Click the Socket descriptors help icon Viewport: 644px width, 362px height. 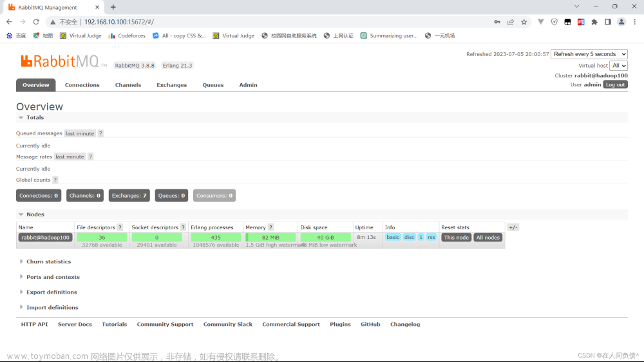[x=183, y=227]
